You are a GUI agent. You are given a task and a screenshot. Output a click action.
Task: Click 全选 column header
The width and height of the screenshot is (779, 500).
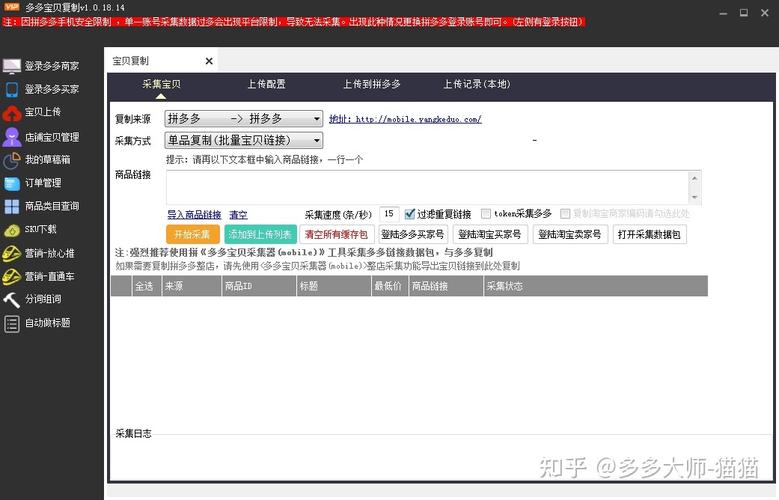146,286
